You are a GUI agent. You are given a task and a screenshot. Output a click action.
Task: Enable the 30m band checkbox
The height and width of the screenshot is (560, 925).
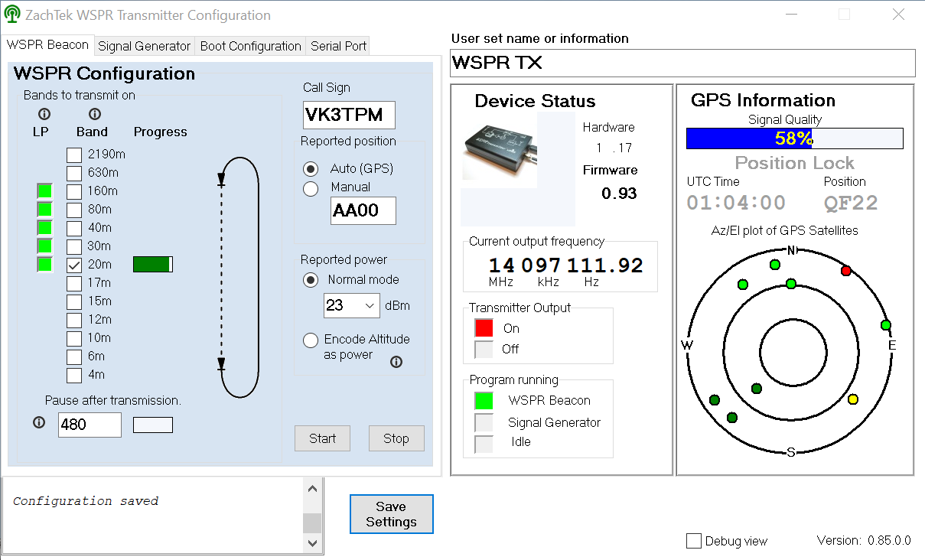(x=74, y=246)
